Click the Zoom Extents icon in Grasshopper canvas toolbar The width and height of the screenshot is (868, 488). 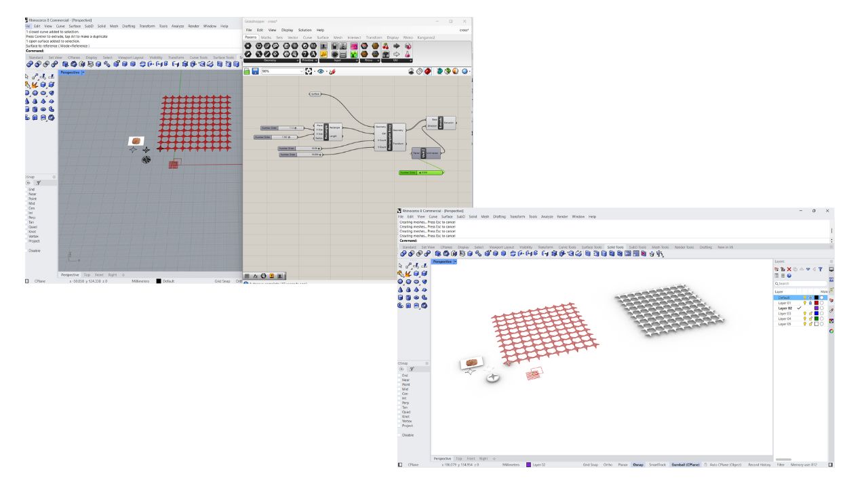309,71
